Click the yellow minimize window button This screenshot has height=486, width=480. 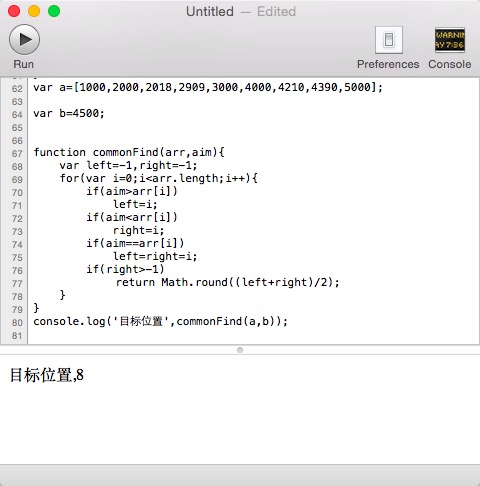click(34, 11)
